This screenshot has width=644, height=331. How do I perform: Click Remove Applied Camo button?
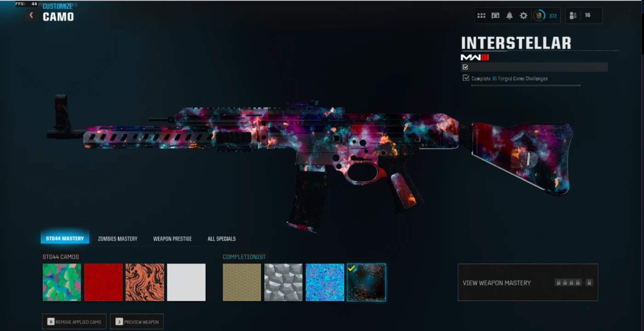coord(75,322)
